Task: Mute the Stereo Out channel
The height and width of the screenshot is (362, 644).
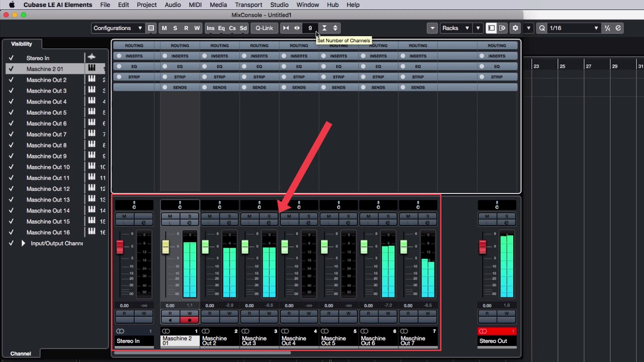Action: pyautogui.click(x=487, y=216)
